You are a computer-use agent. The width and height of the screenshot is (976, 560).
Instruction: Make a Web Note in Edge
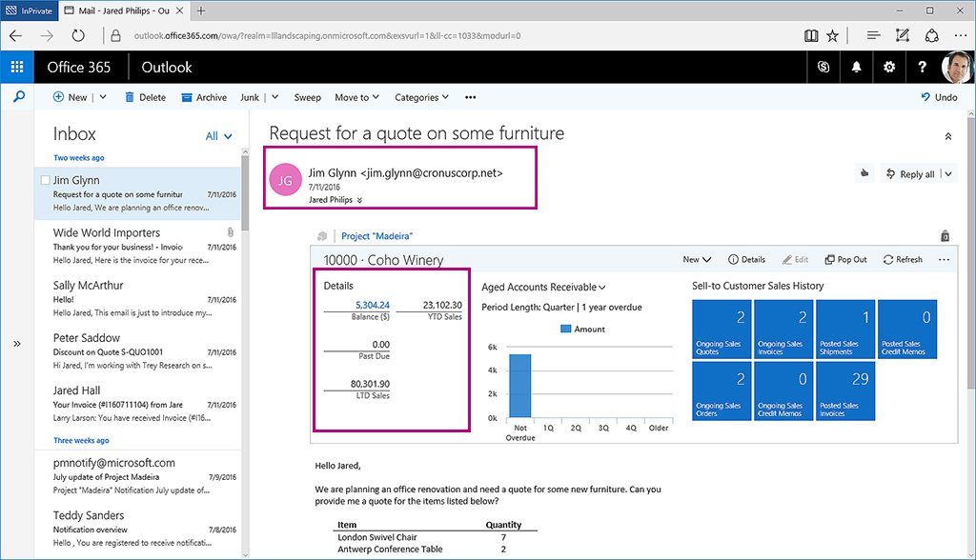pyautogui.click(x=902, y=35)
